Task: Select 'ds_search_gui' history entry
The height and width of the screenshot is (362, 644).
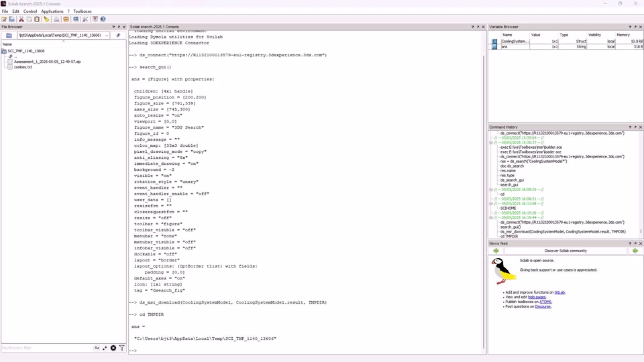Action: coord(512,180)
